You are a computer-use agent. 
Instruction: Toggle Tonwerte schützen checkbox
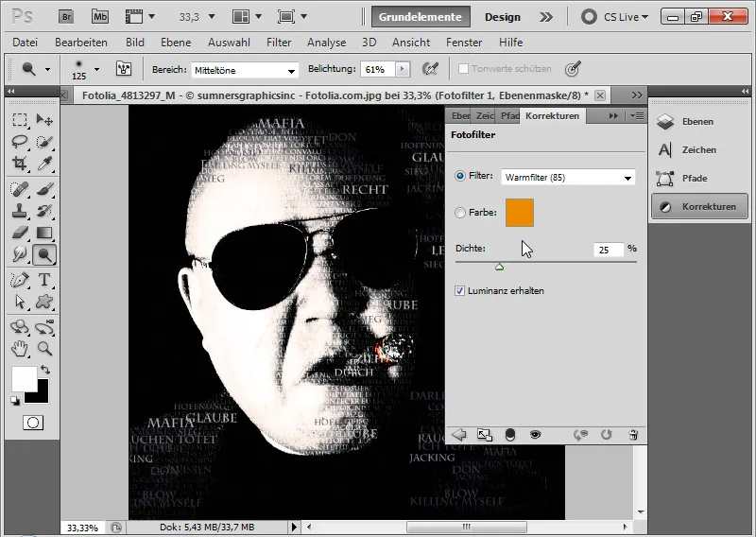pyautogui.click(x=463, y=69)
